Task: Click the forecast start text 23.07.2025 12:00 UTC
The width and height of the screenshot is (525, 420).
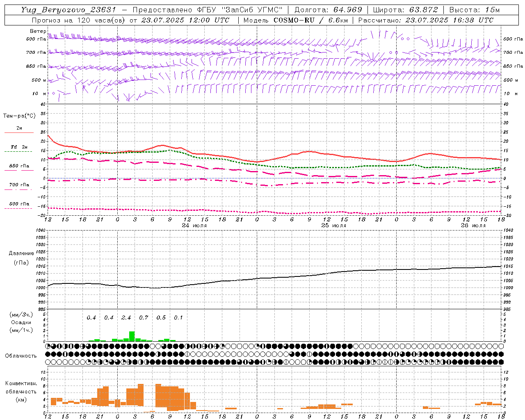Action: (185, 20)
